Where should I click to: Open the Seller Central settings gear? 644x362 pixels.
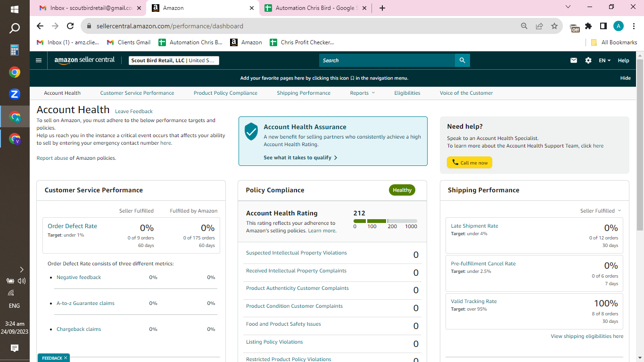tap(588, 60)
